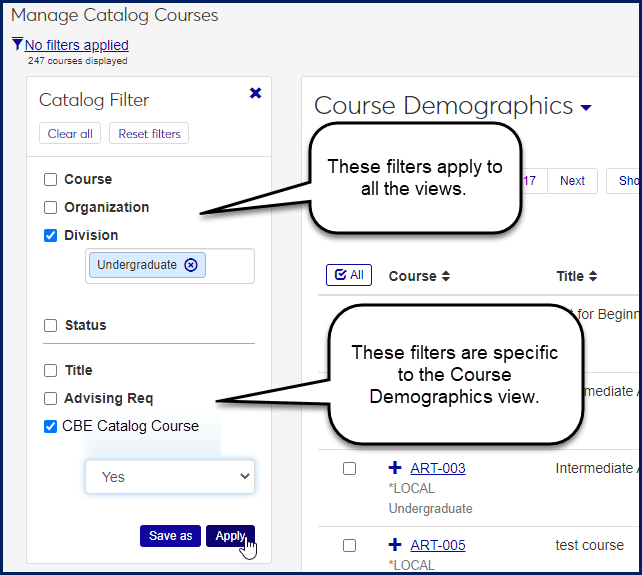Expand the ART-005 row plus icon
This screenshot has width=642, height=575.
(395, 545)
